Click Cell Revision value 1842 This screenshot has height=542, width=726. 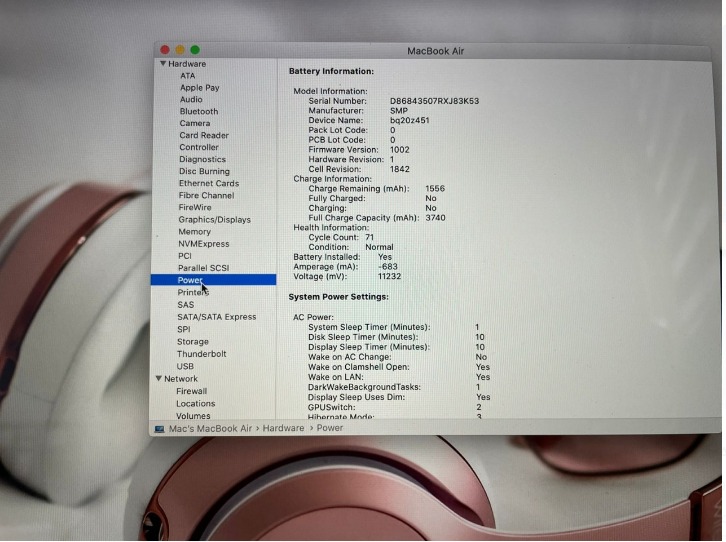(x=400, y=169)
